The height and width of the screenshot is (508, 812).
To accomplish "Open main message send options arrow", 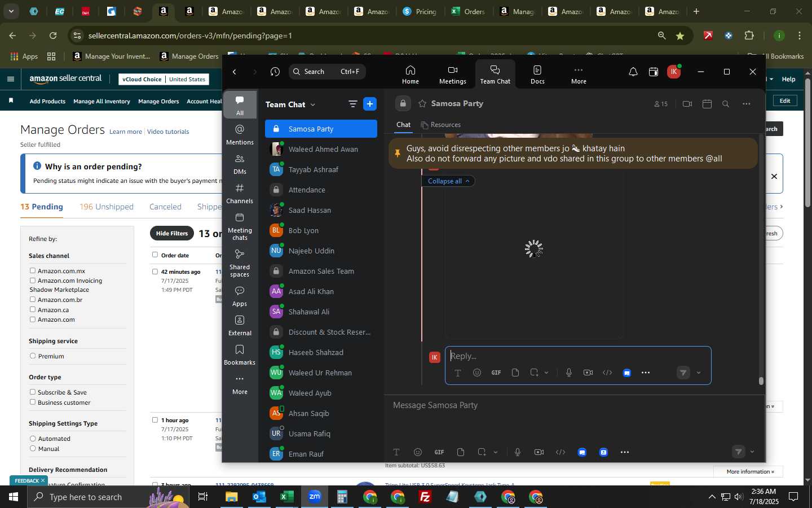I will [752, 452].
